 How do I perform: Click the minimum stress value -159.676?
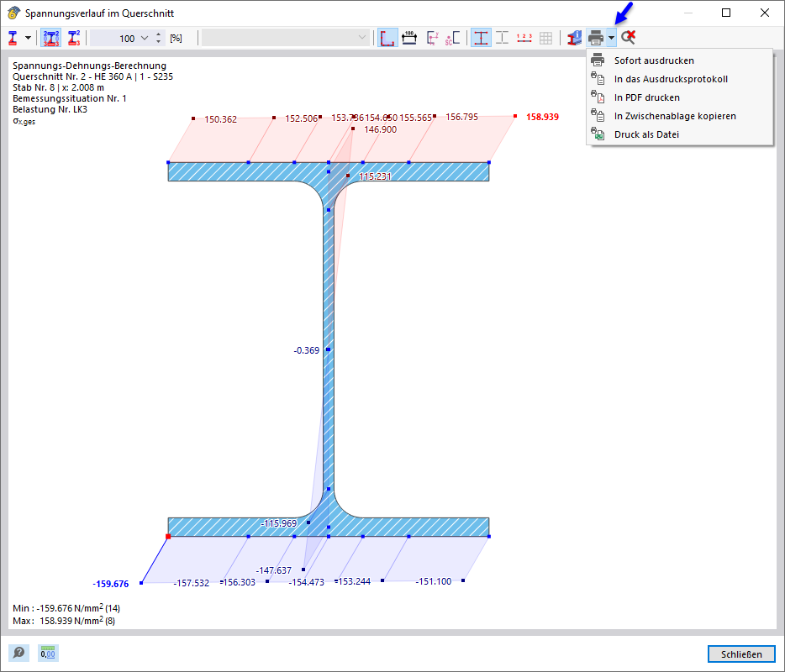click(111, 584)
